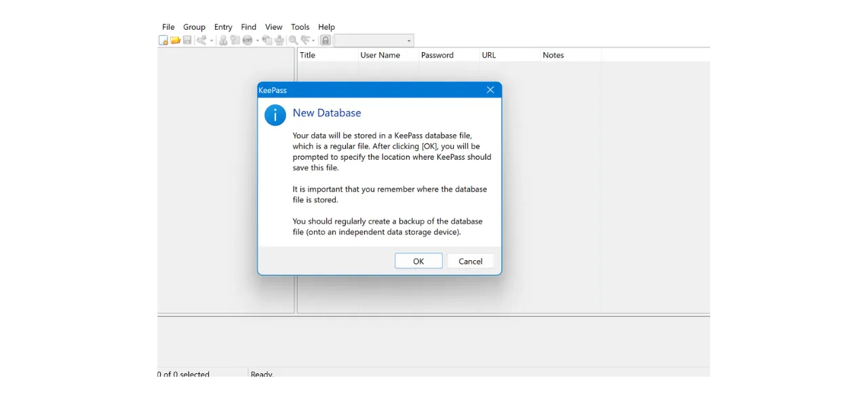
Task: Open an existing database using the folder icon
Action: pyautogui.click(x=175, y=39)
